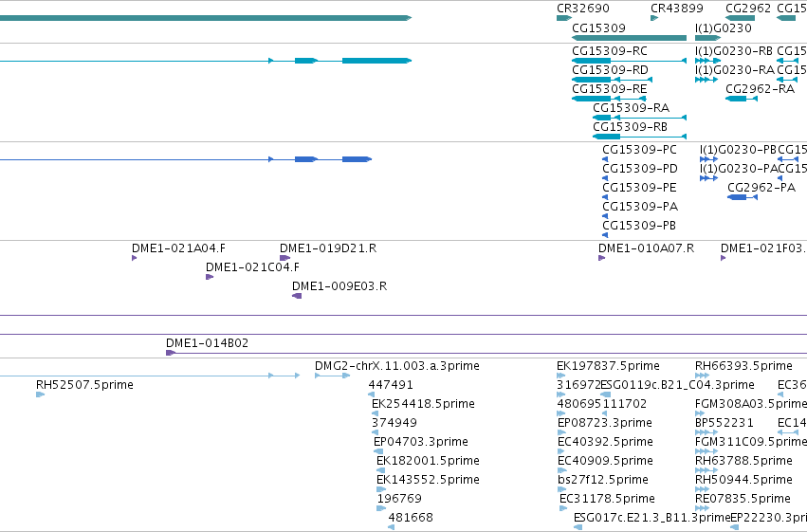Select transcript CG15309-RB label

pyautogui.click(x=630, y=127)
